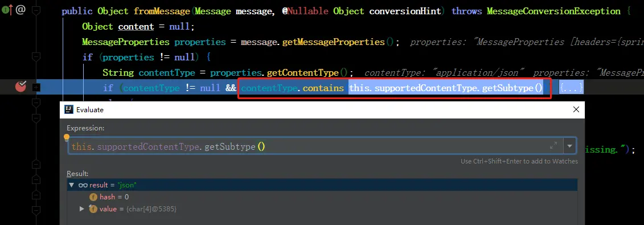
Task: Click the implements-method gutter icon beside fromMessage
Action: [x=7, y=10]
